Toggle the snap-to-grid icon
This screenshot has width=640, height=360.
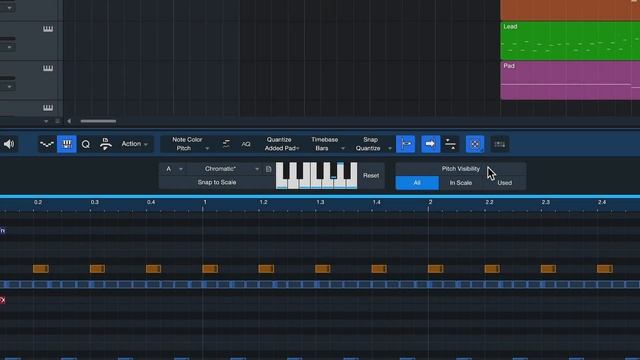pos(406,144)
